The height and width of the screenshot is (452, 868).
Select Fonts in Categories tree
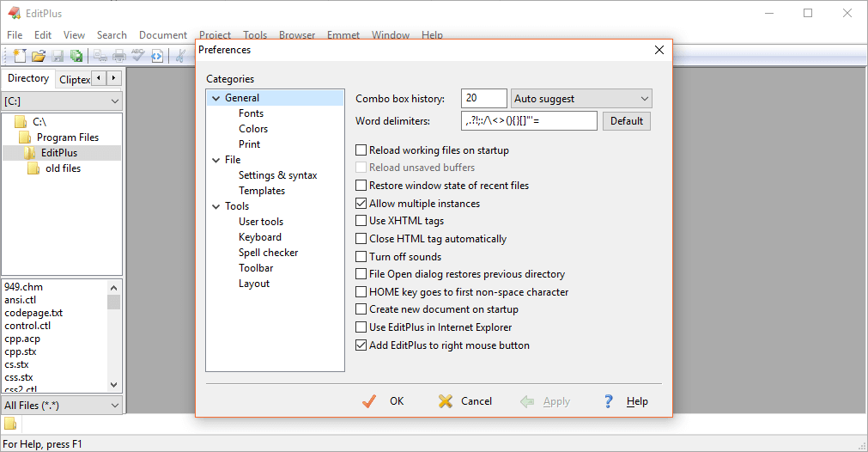click(x=251, y=113)
